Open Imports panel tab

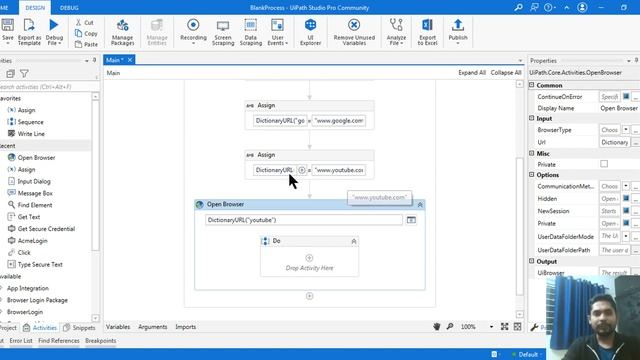pos(186,327)
